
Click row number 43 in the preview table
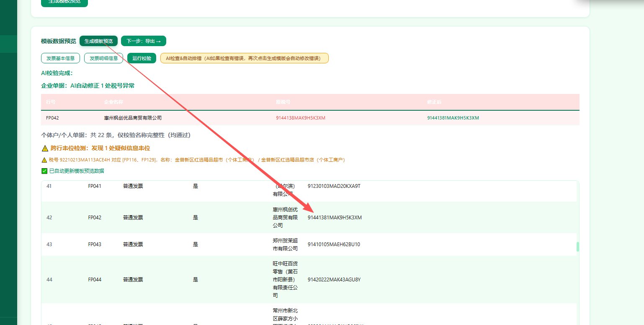(x=49, y=244)
